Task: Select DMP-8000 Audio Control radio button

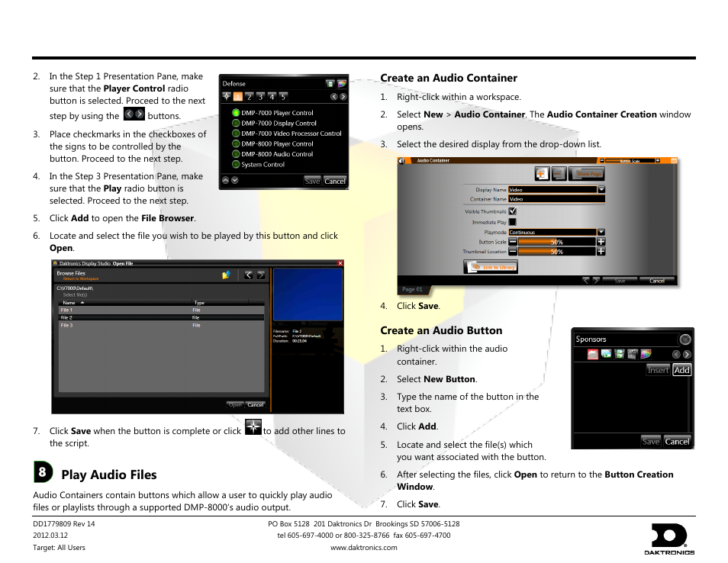Action: pos(236,154)
